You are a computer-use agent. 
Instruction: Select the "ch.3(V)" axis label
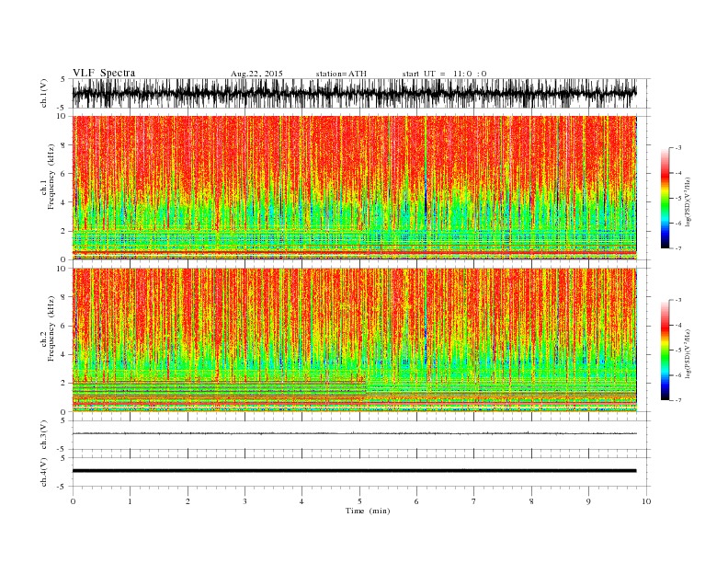44,434
